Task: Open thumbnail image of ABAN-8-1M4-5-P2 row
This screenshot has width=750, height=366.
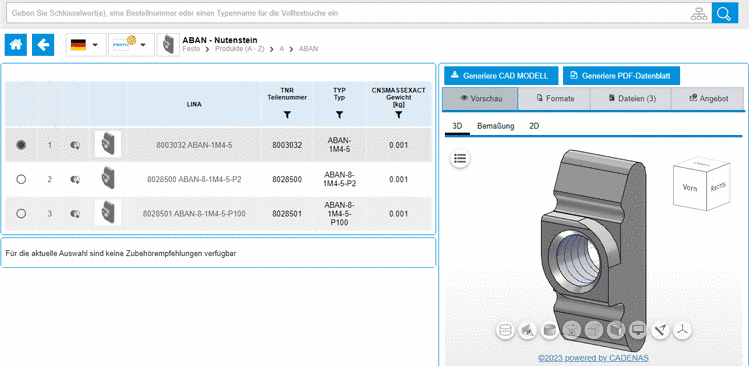Action: click(x=108, y=179)
